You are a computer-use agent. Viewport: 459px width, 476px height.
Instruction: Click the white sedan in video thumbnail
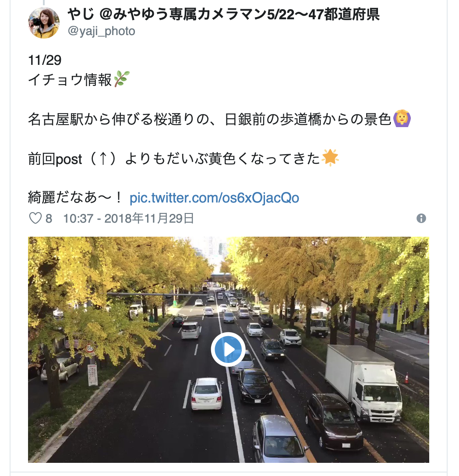coord(206,394)
